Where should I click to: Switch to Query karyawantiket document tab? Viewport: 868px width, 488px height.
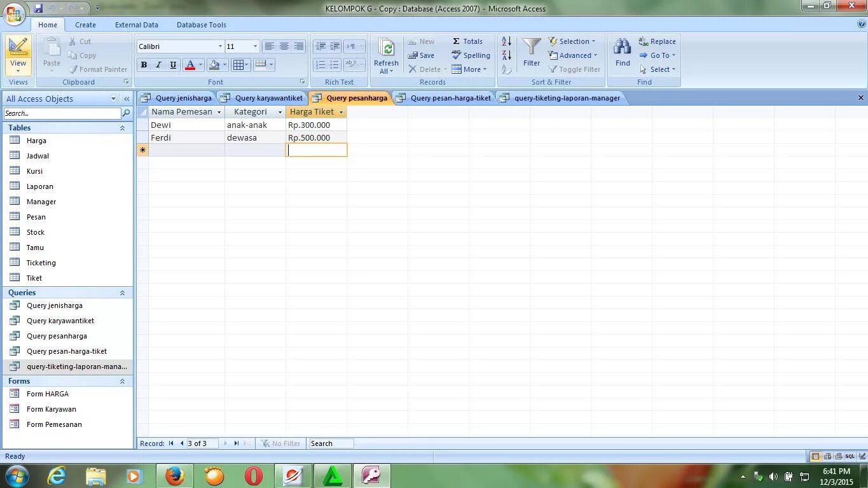click(x=262, y=98)
